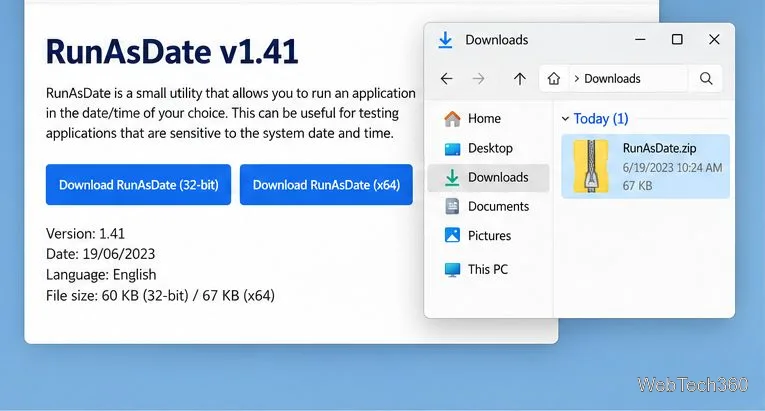
Task: Go back in Downloads window
Action: click(x=446, y=79)
